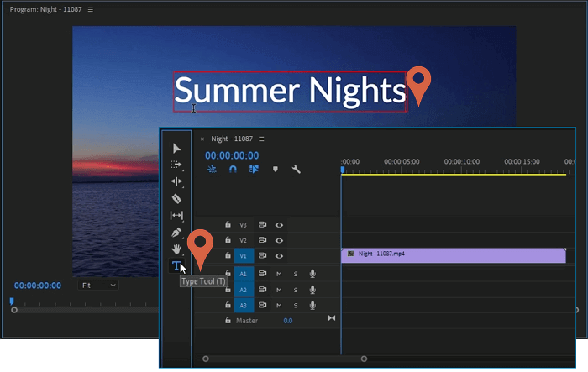Toggle lock on track V2
This screenshot has height=372, width=588.
pos(228,240)
